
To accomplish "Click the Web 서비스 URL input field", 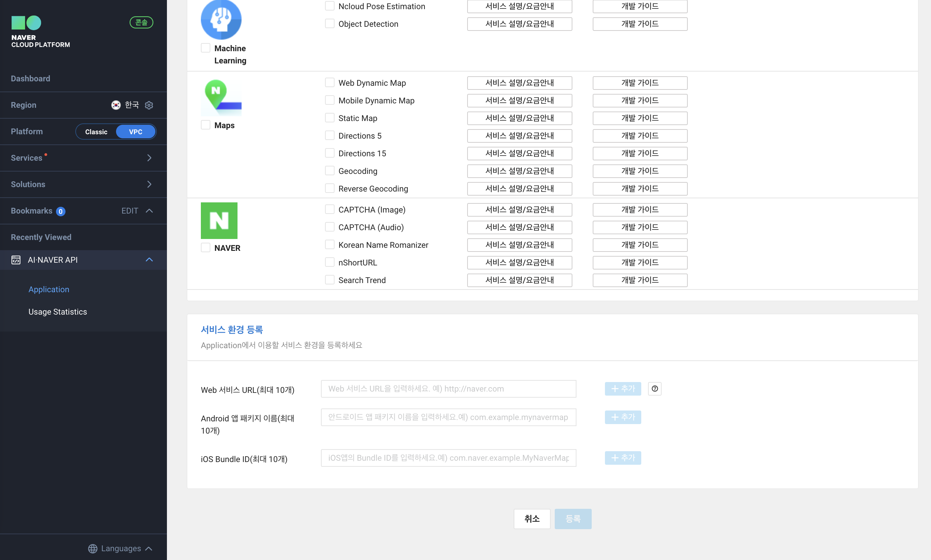I will 448,389.
